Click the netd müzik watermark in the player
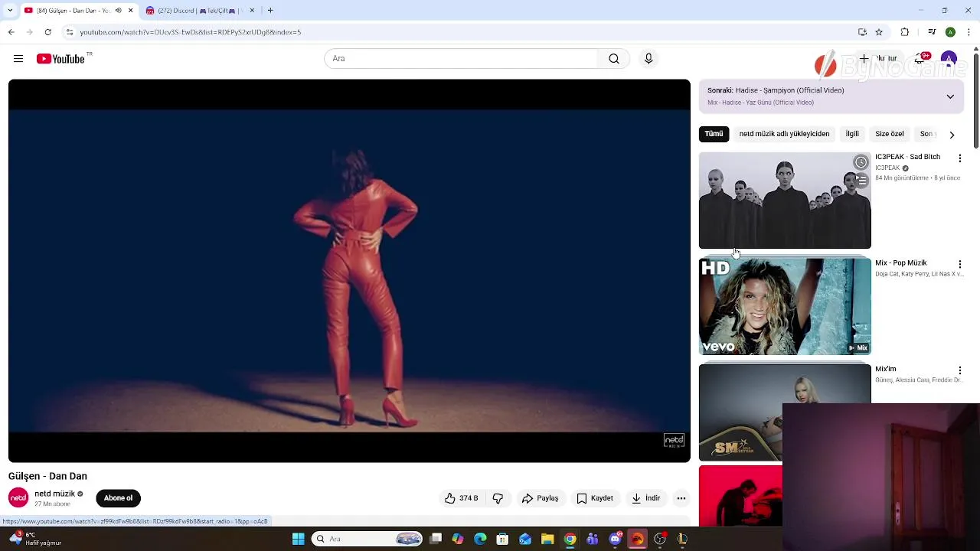 coord(674,440)
